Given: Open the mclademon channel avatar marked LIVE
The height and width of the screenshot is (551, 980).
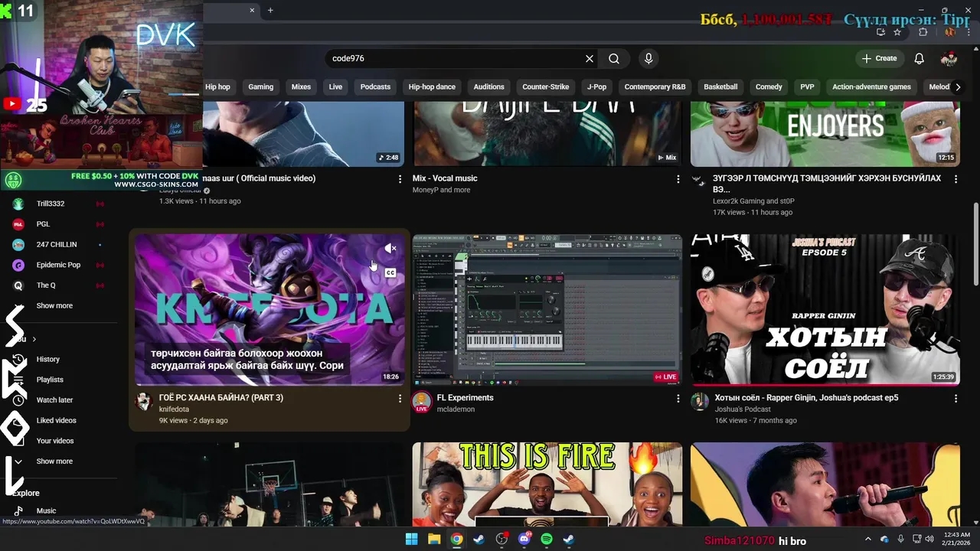Looking at the screenshot, I should point(422,402).
